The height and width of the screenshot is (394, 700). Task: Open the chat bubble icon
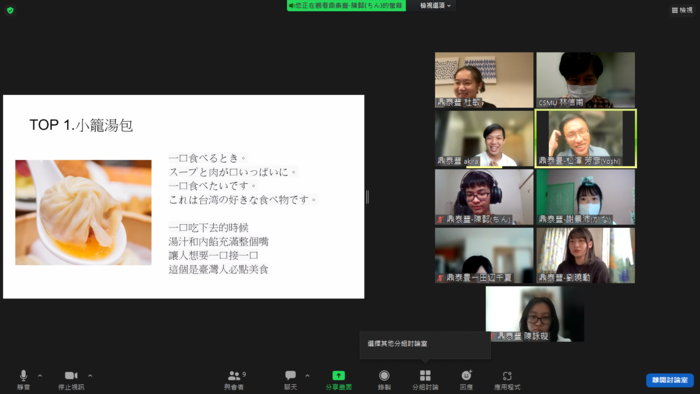tap(291, 375)
